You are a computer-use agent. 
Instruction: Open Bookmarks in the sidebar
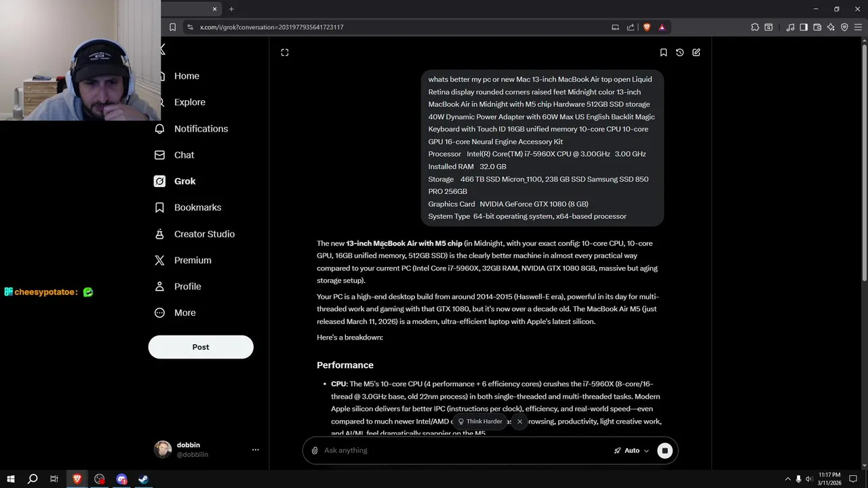197,207
